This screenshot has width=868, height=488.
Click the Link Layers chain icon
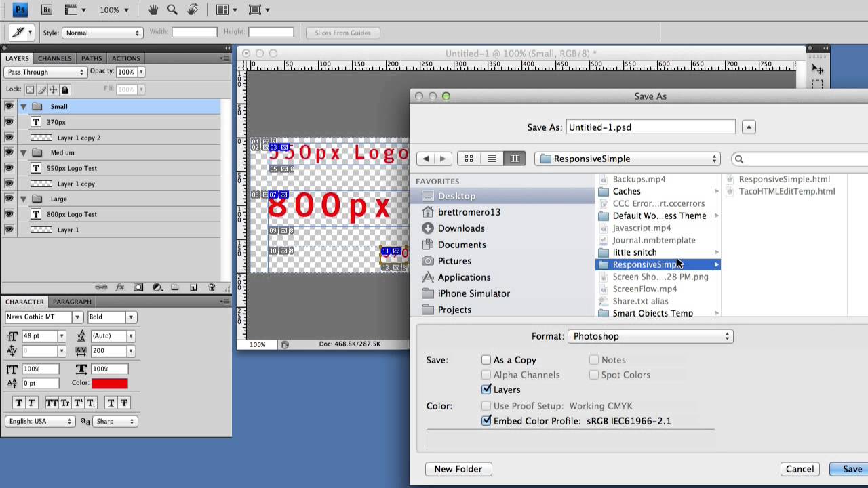point(102,287)
